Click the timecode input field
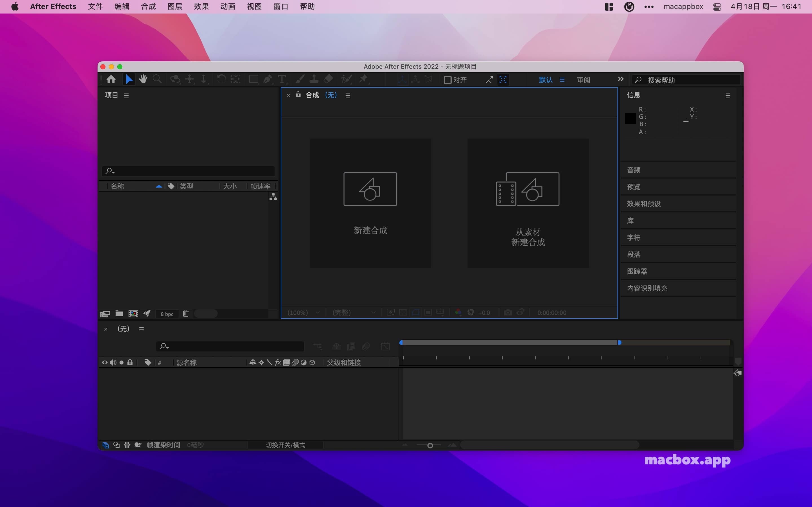The height and width of the screenshot is (507, 812). tap(552, 312)
